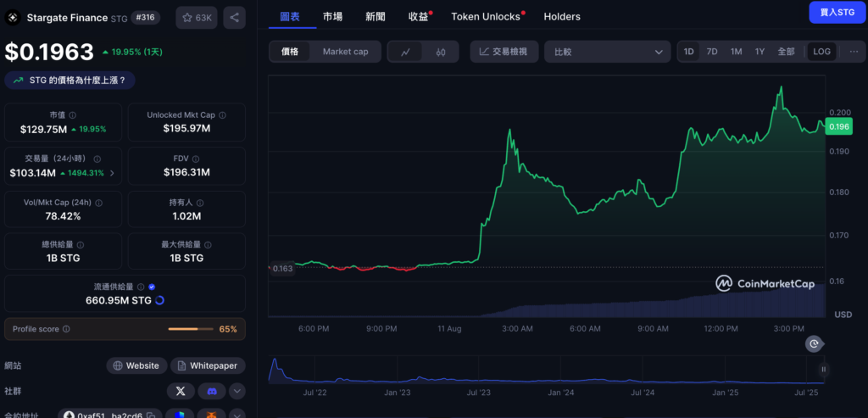The image size is (868, 418).
Task: Expand the 24-hour volume arrow
Action: point(112,173)
